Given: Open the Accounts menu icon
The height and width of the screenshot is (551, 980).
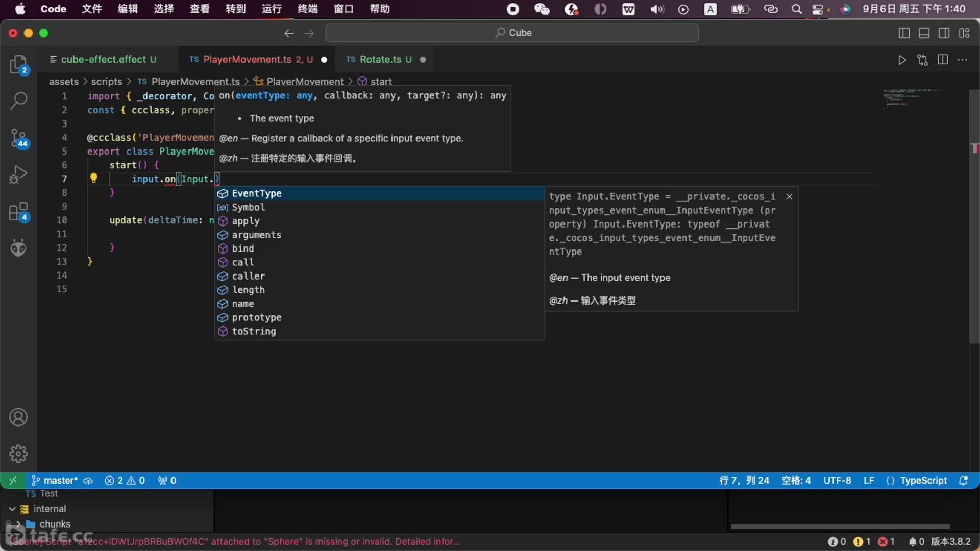Looking at the screenshot, I should 18,417.
